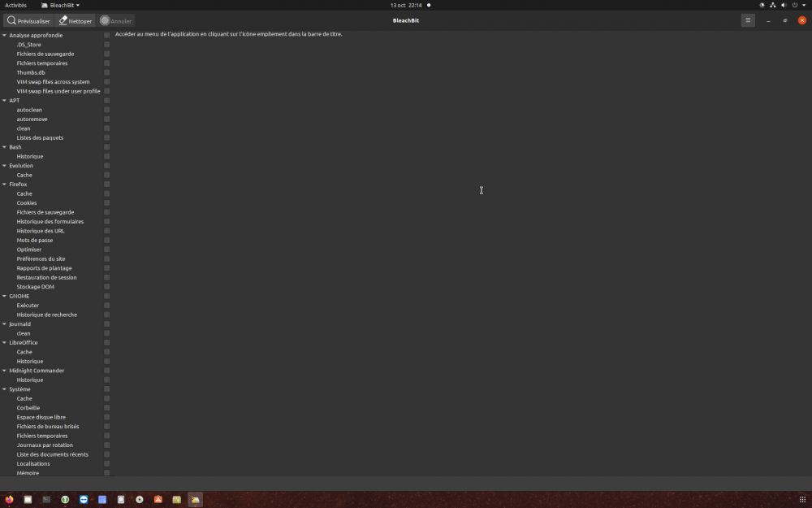The image size is (812, 508).
Task: Open the BleachBit app menu in top bar
Action: click(x=61, y=5)
